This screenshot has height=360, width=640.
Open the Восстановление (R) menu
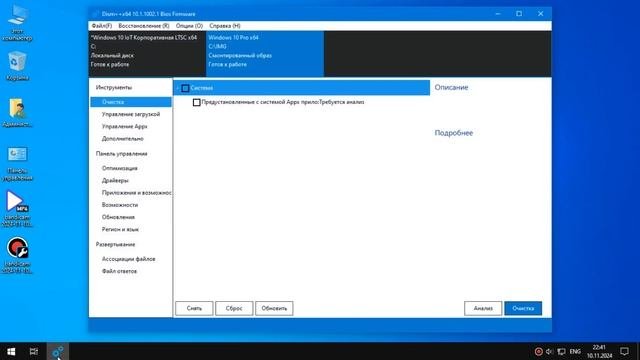(144, 26)
